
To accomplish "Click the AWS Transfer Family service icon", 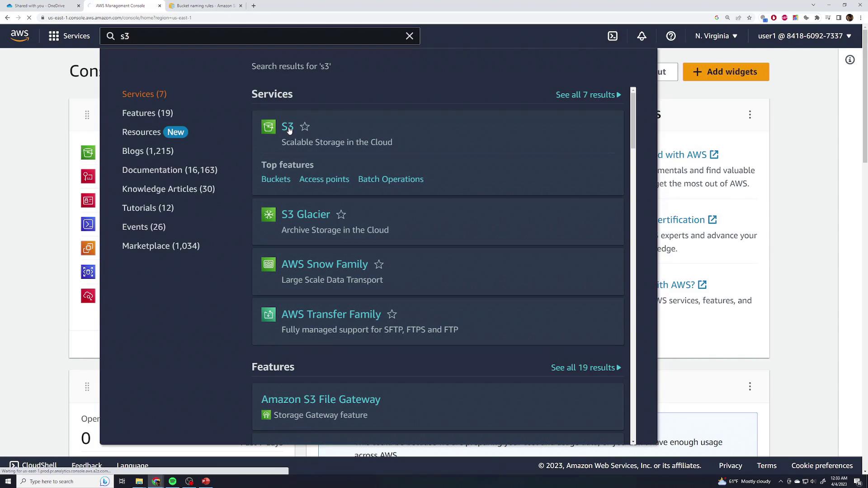I will [x=269, y=314].
